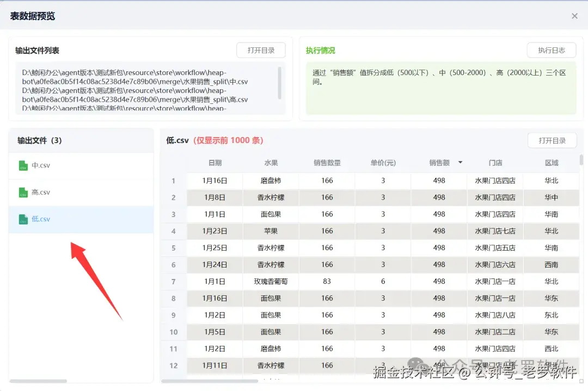588x391 pixels.
Task: Select 中.csv in output files list
Action: click(x=81, y=165)
